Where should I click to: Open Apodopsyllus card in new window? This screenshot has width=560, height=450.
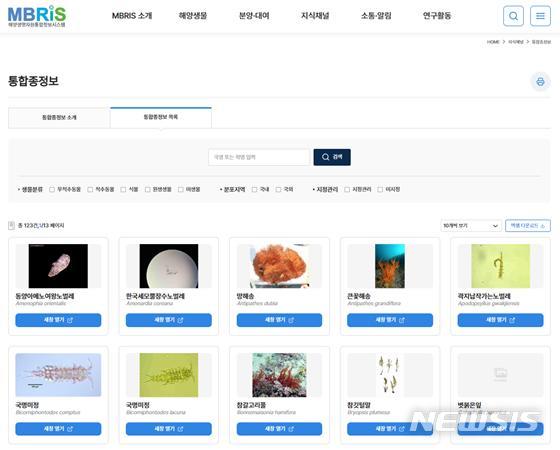[500, 320]
